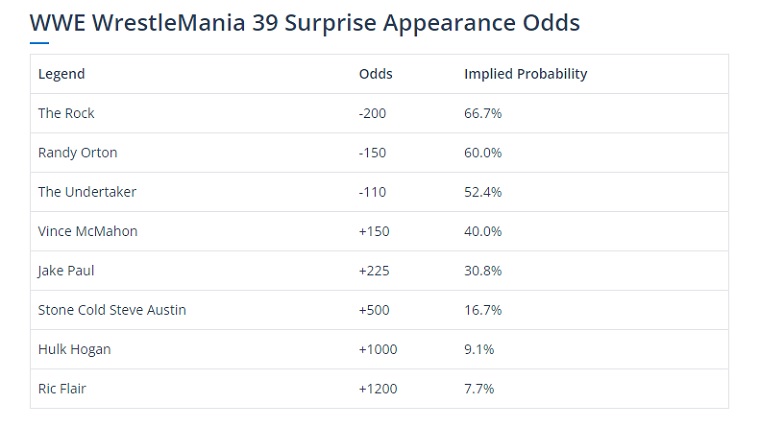Select the 60.0% probability cell
This screenshot has height=427, width=760.
coord(483,153)
